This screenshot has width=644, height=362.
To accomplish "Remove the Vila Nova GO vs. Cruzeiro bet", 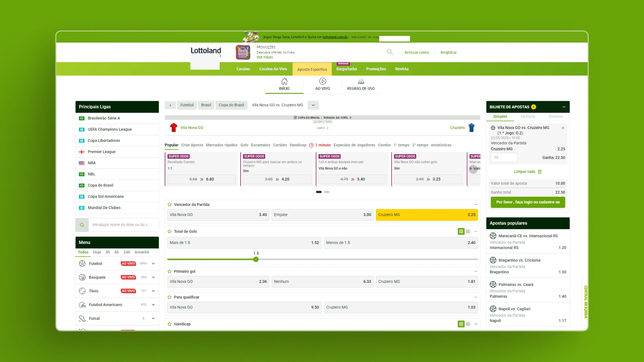I will pyautogui.click(x=563, y=128).
